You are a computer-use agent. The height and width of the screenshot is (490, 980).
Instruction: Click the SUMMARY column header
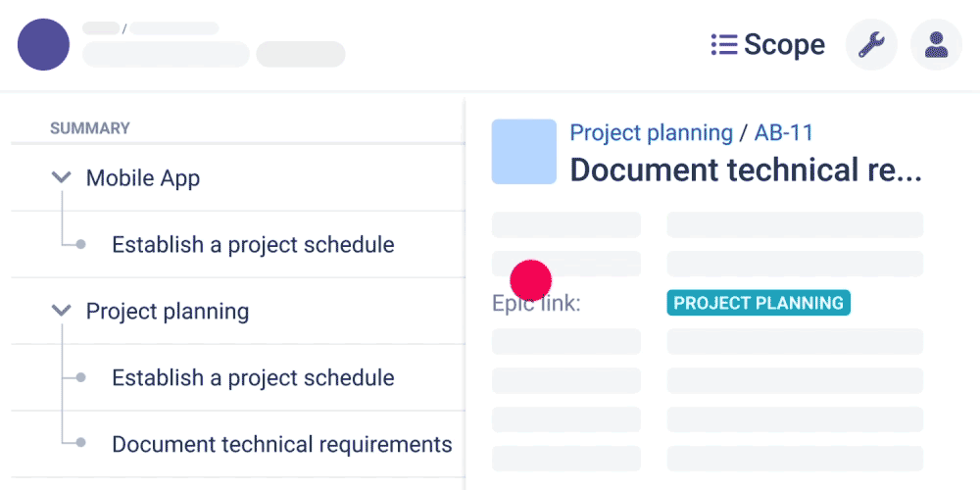point(90,128)
